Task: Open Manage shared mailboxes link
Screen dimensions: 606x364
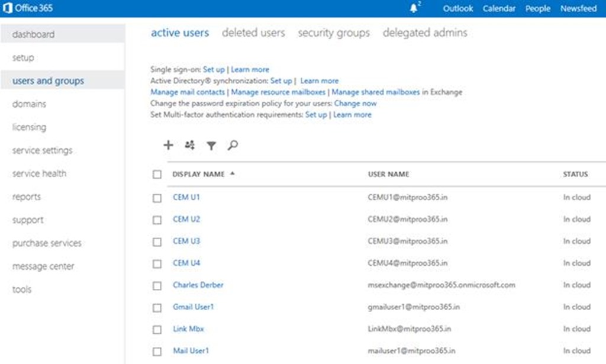Action: (376, 92)
